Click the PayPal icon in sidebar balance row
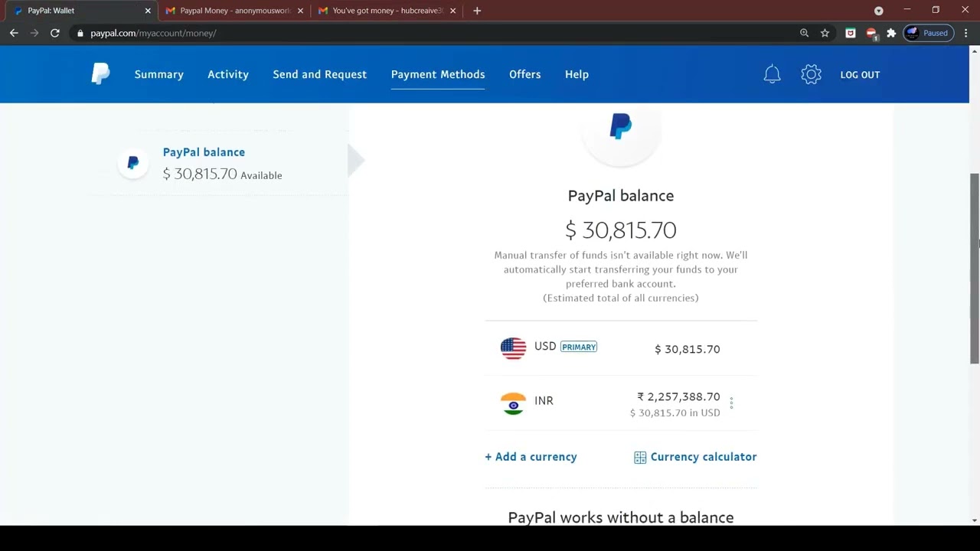Screen dimensions: 980x551 click(x=132, y=163)
